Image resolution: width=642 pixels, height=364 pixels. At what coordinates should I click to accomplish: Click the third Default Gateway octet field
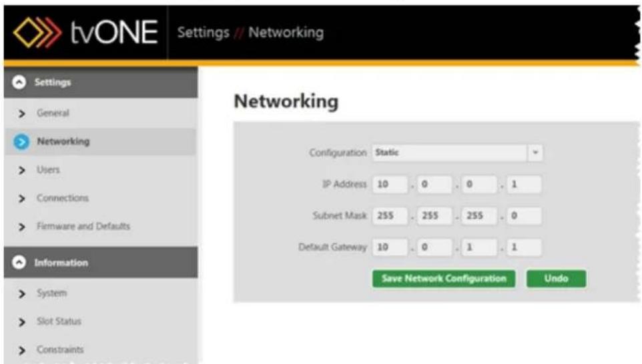(479, 247)
